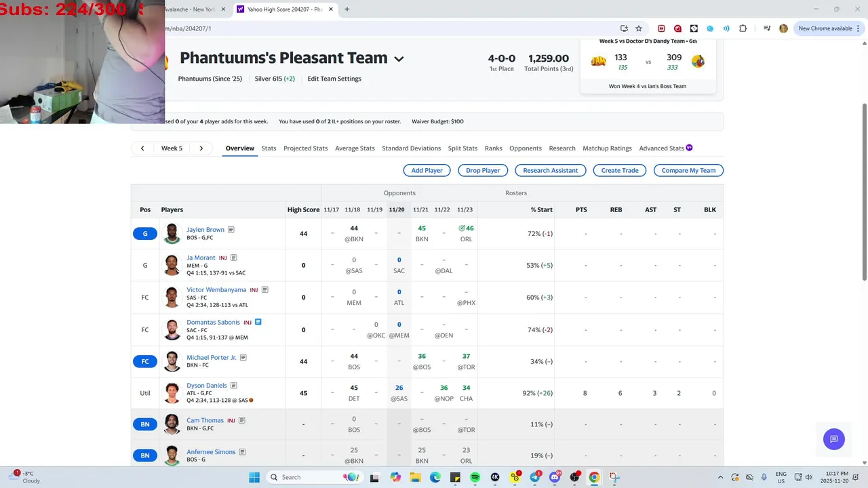868x488 pixels.
Task: Click the taskbar Search box
Action: pos(314,477)
